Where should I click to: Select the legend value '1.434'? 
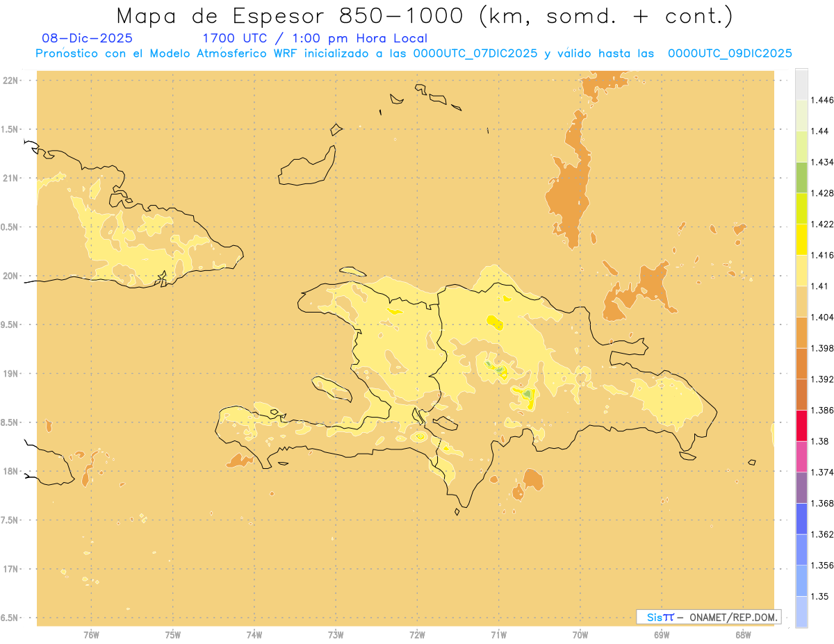(x=821, y=162)
